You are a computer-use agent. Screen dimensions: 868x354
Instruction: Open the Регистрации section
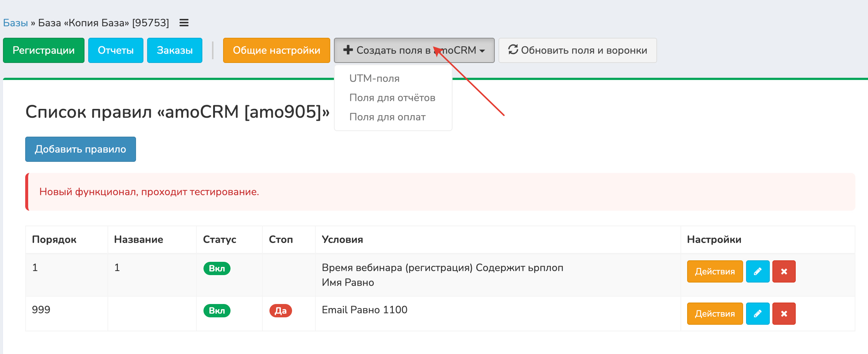pyautogui.click(x=44, y=50)
